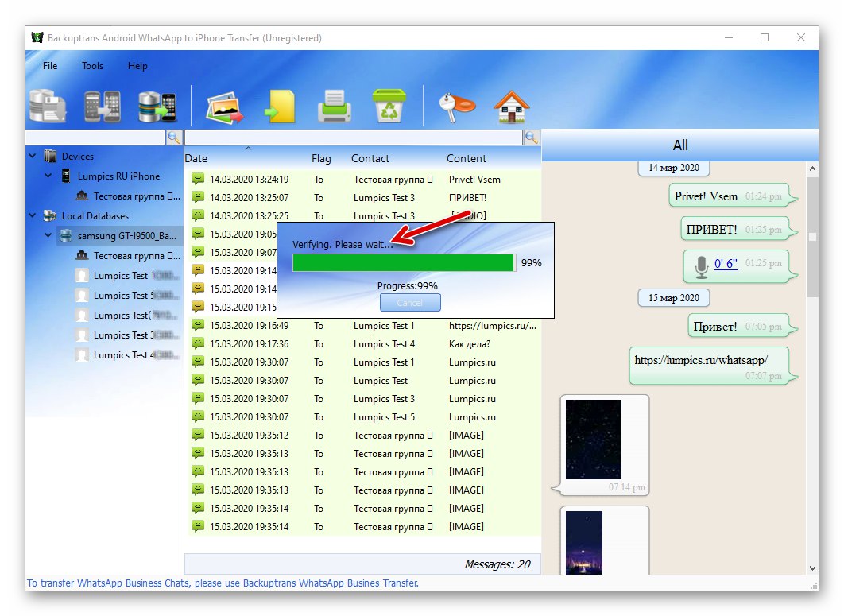Click the Messages: 20 counter text
Viewport: 844px width, 616px height.
pos(497,564)
